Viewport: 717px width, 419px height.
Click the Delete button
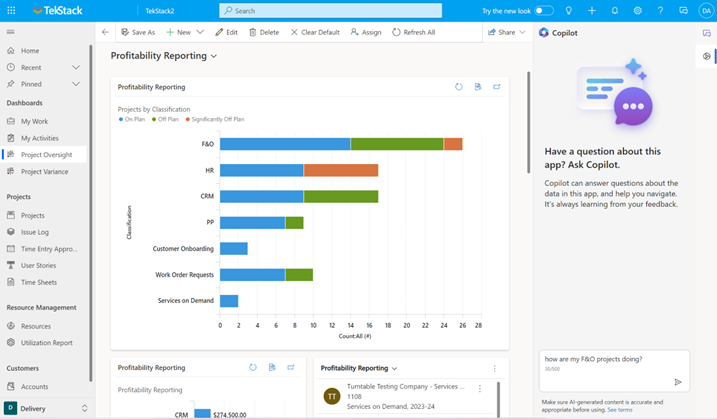[264, 32]
